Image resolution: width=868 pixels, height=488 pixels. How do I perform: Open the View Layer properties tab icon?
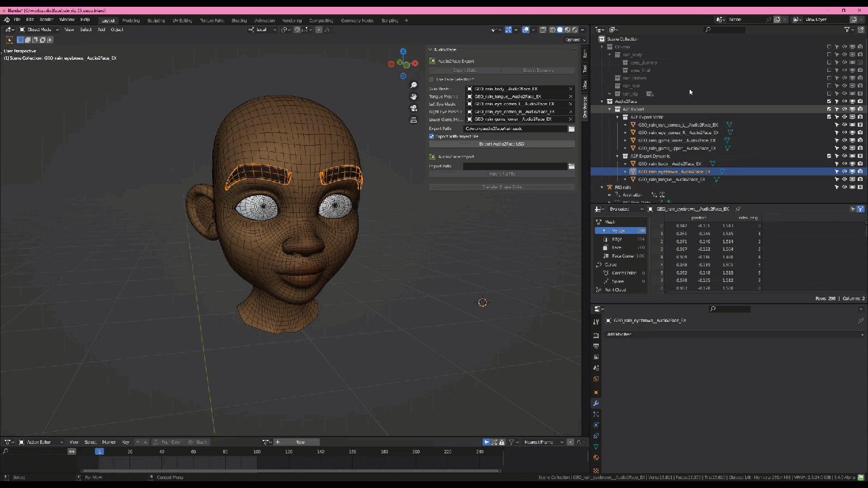coord(596,357)
